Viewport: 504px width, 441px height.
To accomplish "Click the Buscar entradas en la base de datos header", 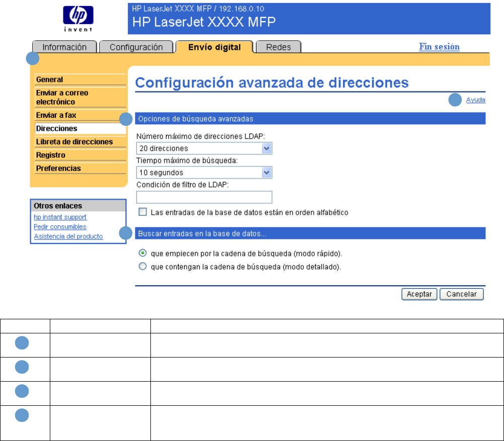I will (310, 233).
